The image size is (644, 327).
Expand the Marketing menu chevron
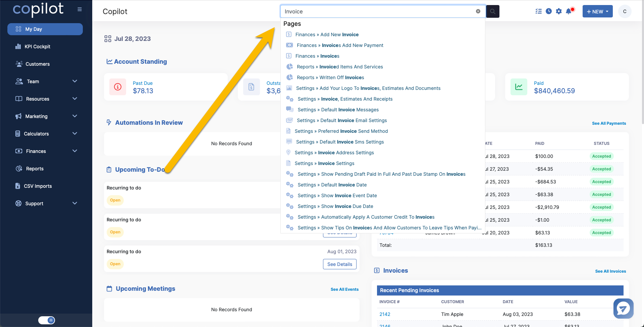coord(75,116)
